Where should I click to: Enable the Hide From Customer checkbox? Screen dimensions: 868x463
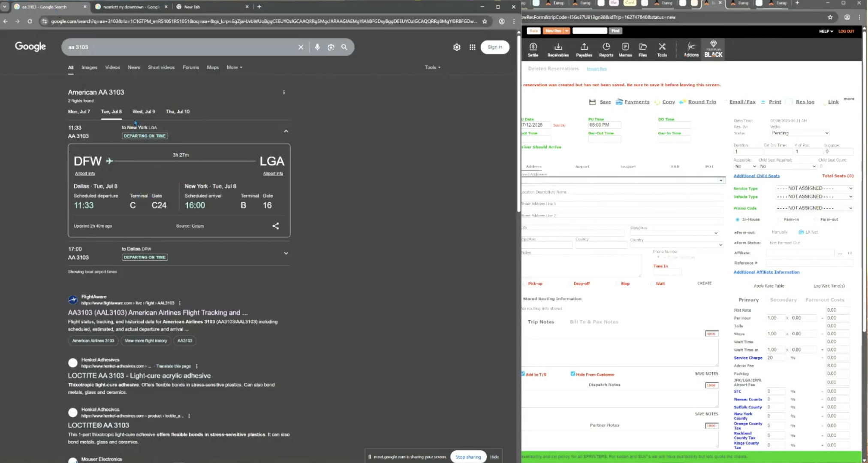pyautogui.click(x=573, y=373)
